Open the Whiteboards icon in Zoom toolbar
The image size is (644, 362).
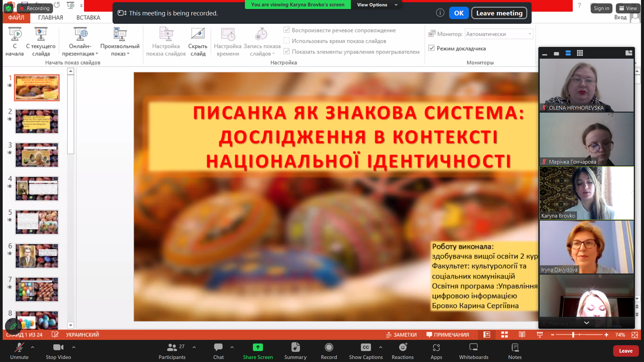(473, 347)
